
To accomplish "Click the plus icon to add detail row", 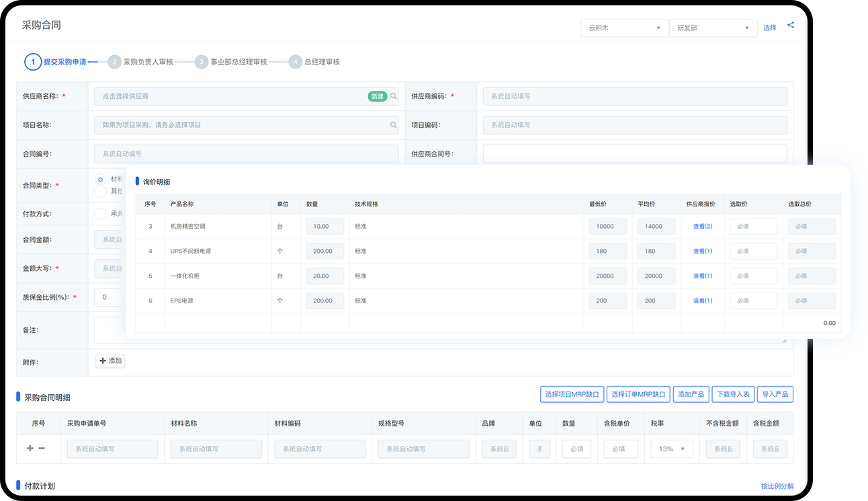I will (x=30, y=449).
